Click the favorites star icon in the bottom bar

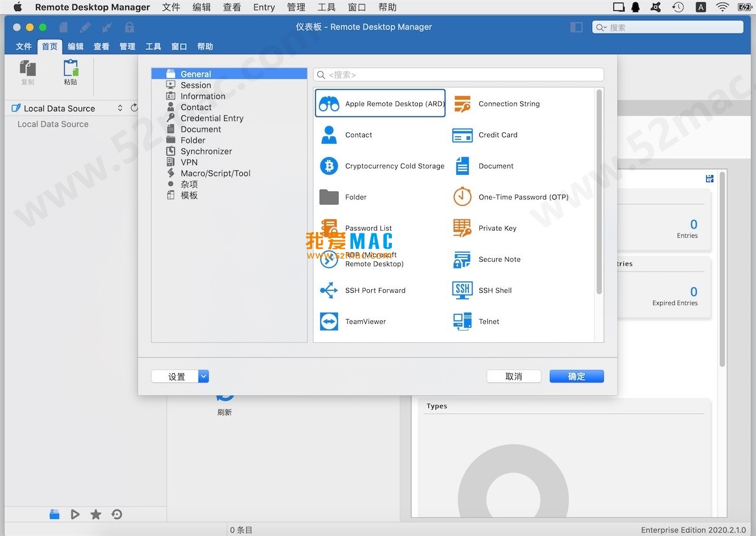point(96,515)
